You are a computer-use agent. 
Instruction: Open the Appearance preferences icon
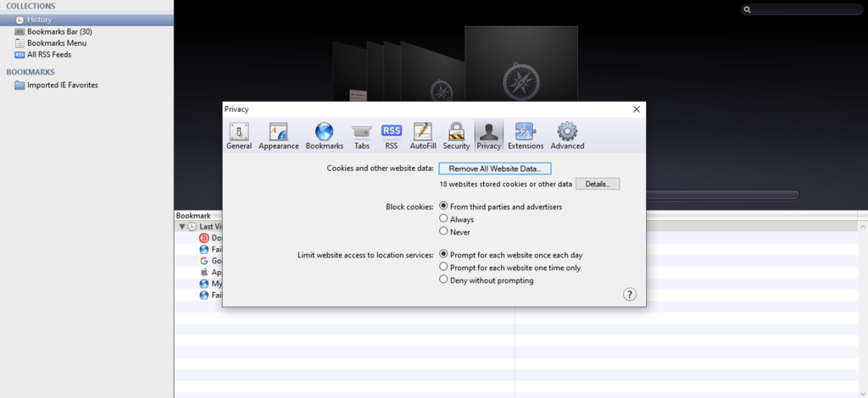pyautogui.click(x=278, y=136)
